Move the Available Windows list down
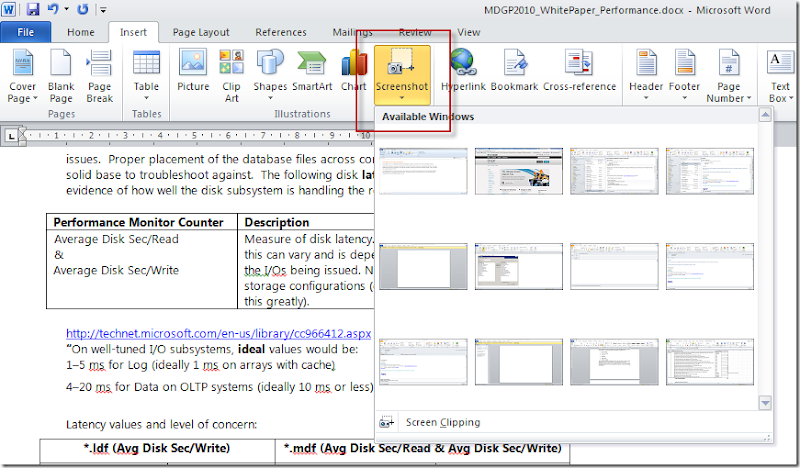The width and height of the screenshot is (800, 468). [x=765, y=403]
